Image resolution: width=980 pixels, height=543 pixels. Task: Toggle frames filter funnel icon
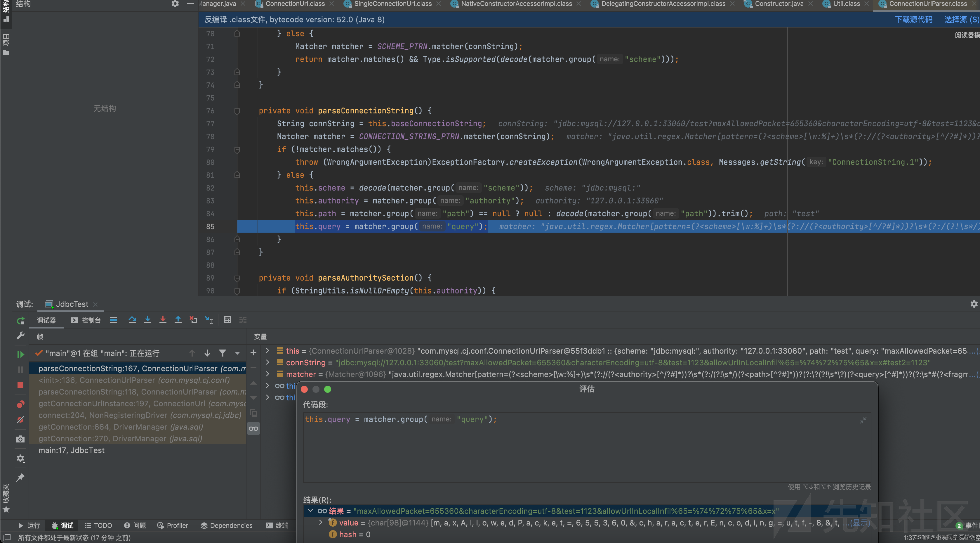point(223,353)
